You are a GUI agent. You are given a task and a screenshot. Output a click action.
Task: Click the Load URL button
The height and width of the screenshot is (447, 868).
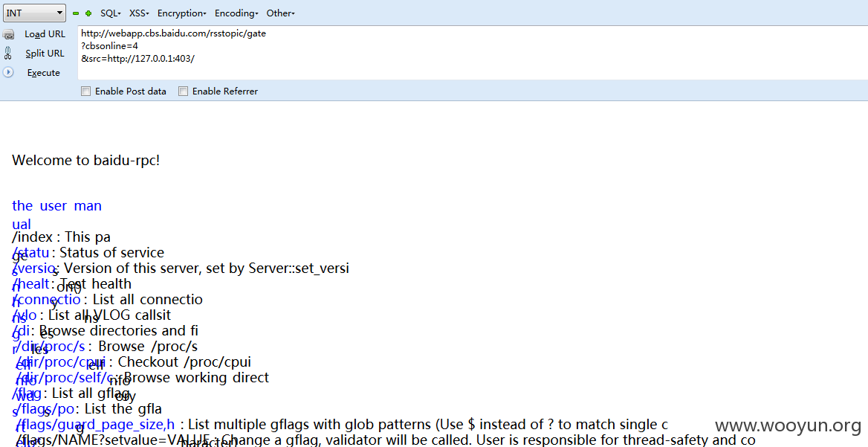point(45,33)
